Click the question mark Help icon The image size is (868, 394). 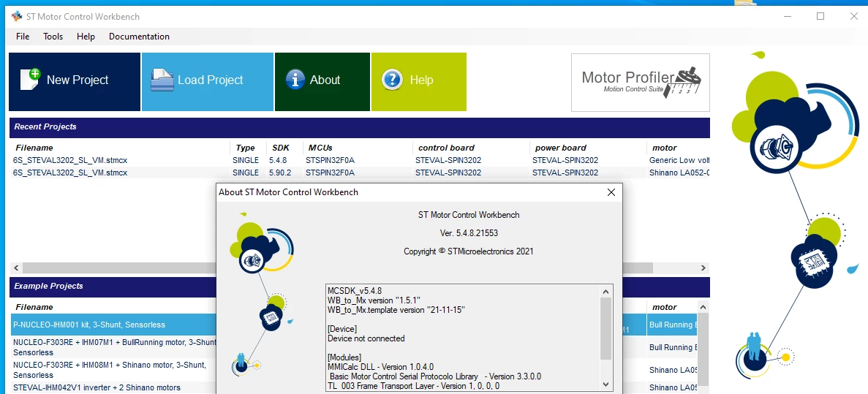tap(392, 80)
